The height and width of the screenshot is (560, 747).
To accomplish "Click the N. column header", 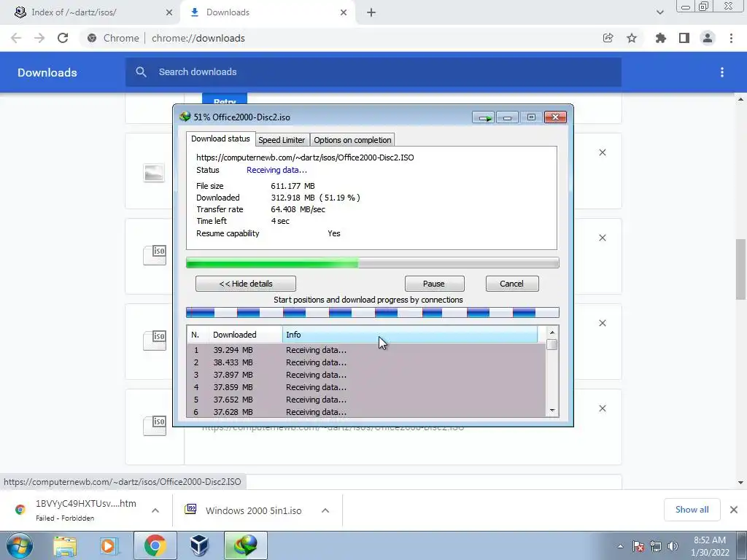I will (198, 335).
